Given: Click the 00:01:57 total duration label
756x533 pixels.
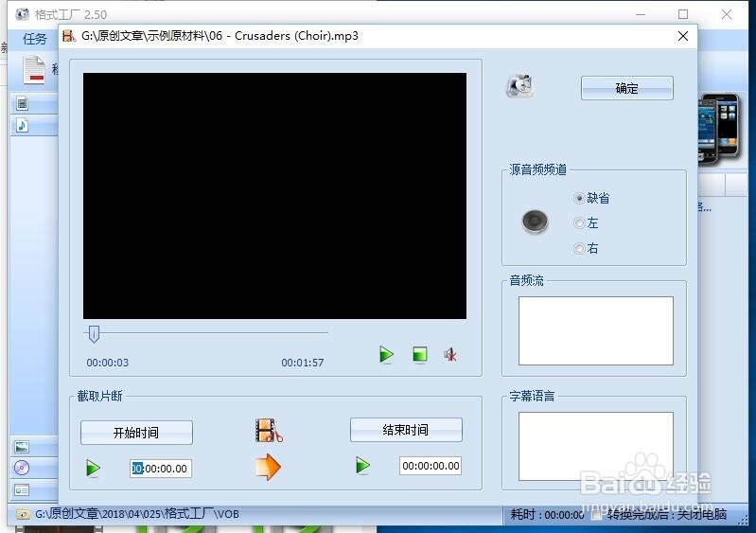Looking at the screenshot, I should [302, 363].
